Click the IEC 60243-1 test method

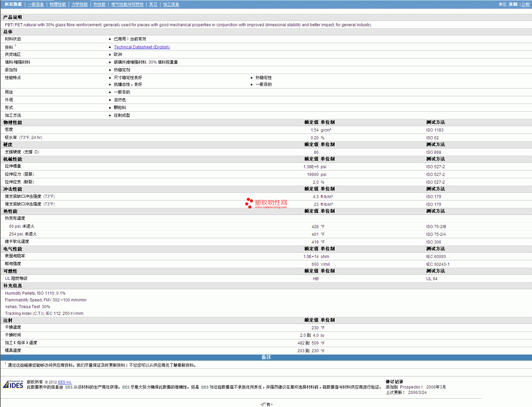pyautogui.click(x=438, y=264)
